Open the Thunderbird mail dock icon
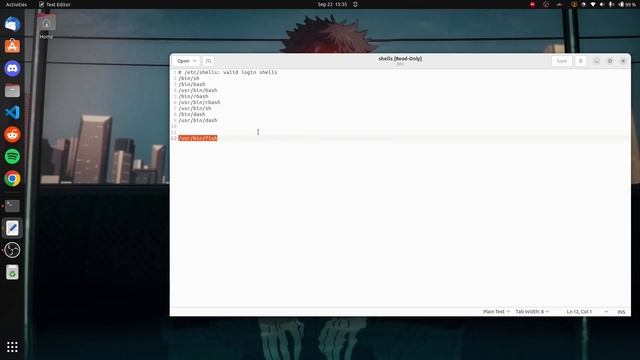 [x=12, y=24]
